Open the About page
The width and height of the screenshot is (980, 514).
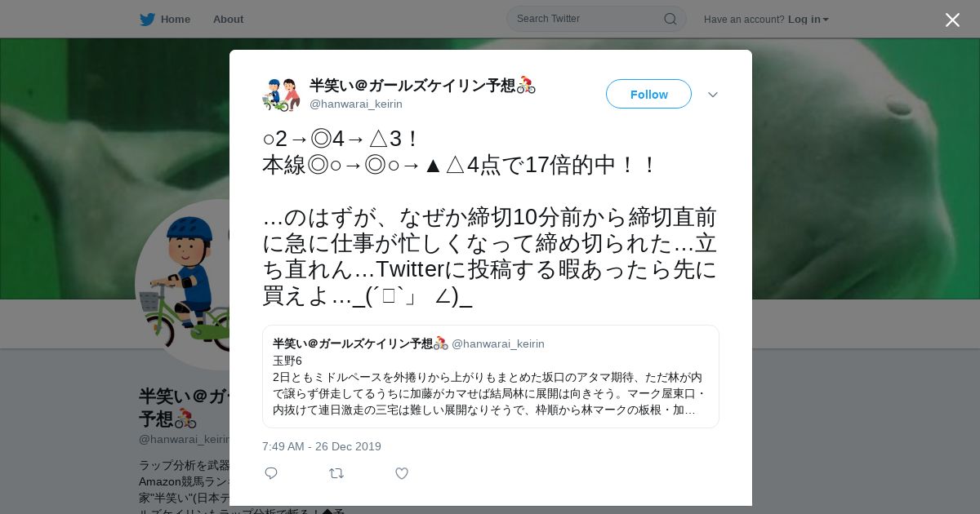pos(228,19)
